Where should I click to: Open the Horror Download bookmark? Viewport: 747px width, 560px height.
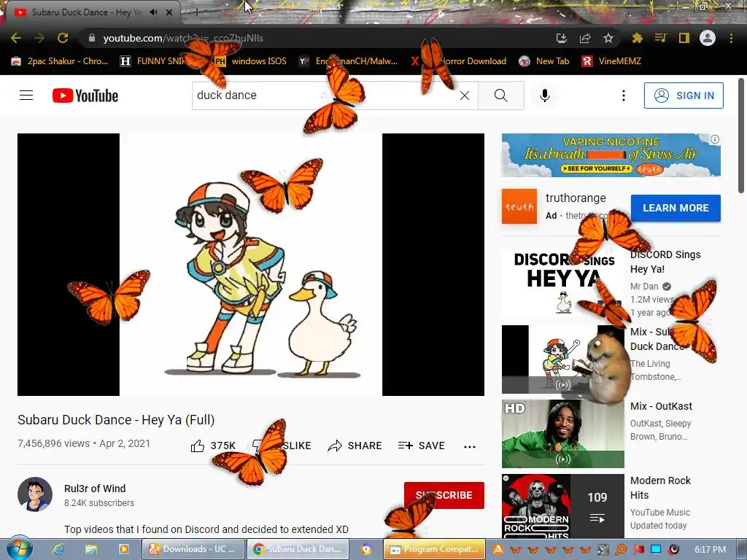coord(458,61)
